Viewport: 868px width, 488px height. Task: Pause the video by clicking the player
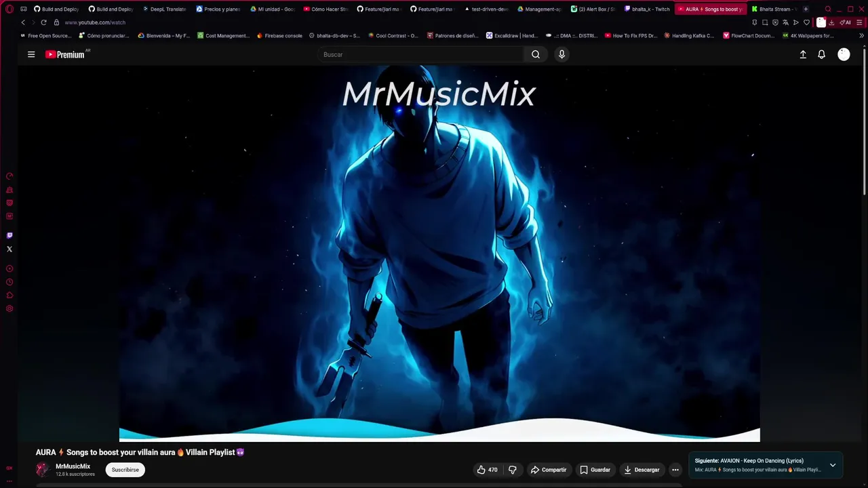tap(439, 254)
